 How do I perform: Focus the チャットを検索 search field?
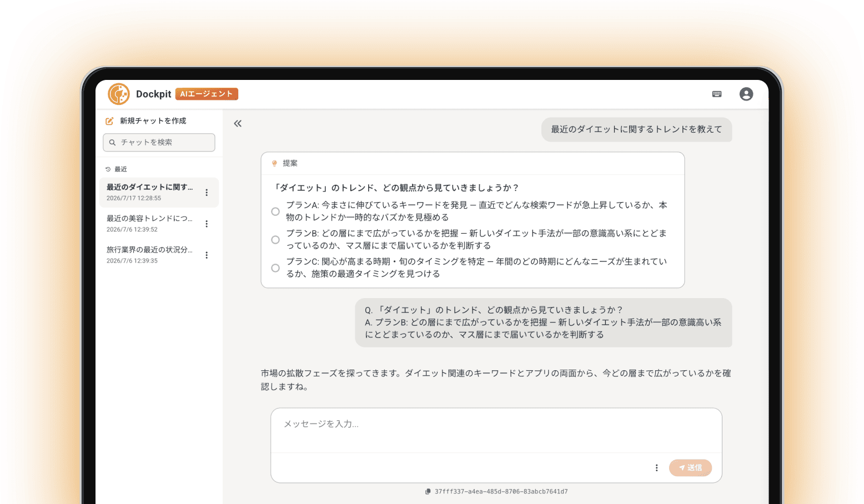tap(159, 142)
